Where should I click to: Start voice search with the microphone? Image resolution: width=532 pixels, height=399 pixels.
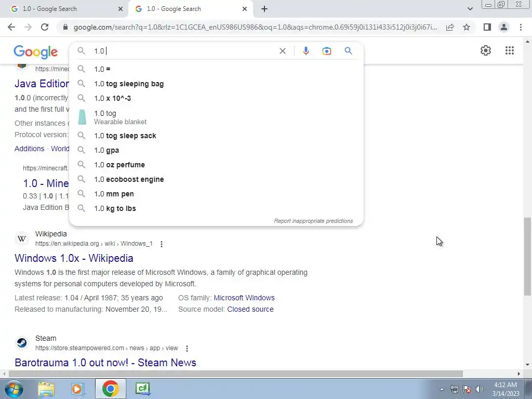[305, 51]
